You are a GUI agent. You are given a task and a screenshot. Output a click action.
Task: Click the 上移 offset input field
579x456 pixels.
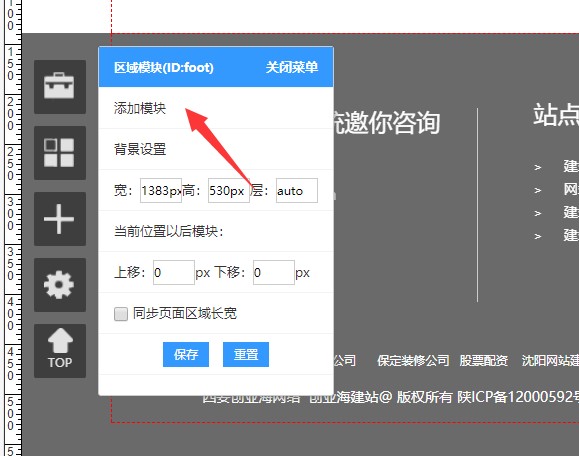pyautogui.click(x=174, y=272)
